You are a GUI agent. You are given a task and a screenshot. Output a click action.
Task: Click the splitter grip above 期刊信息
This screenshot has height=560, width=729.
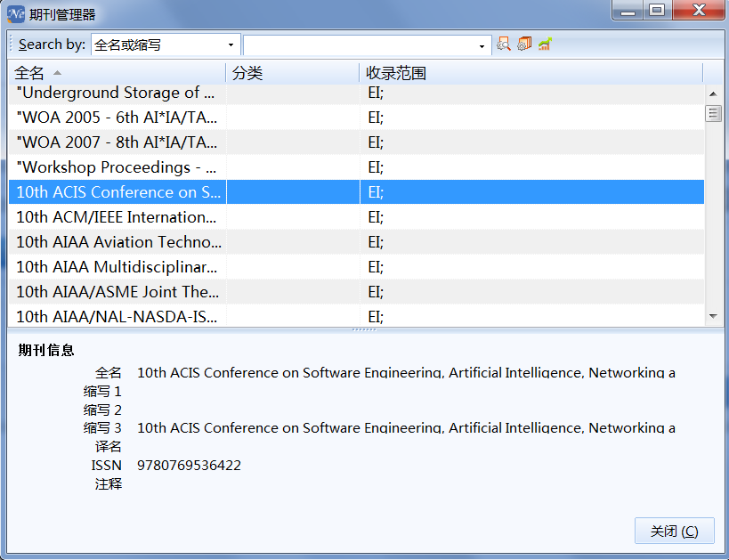365,329
